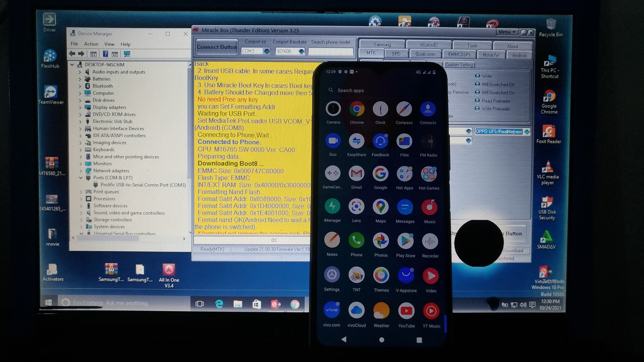Viewport: 644px width, 362px height.
Task: Expand the Display adapters category
Action: 80,107
